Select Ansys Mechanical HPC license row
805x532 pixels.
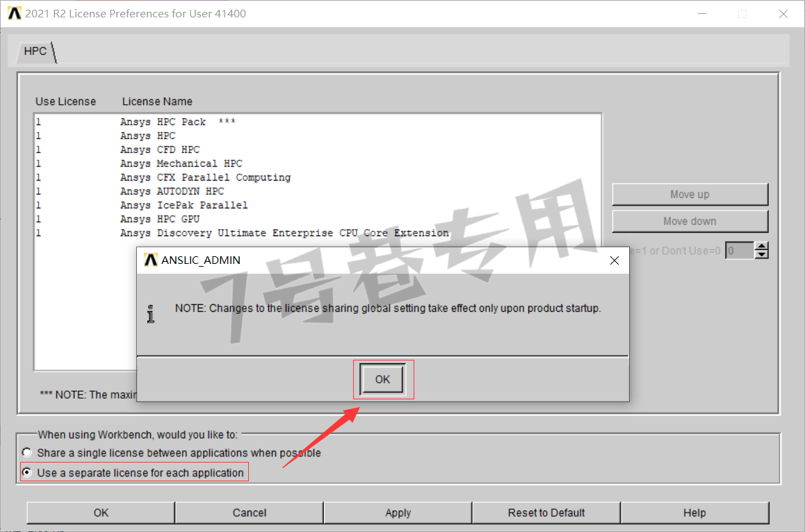(x=318, y=164)
